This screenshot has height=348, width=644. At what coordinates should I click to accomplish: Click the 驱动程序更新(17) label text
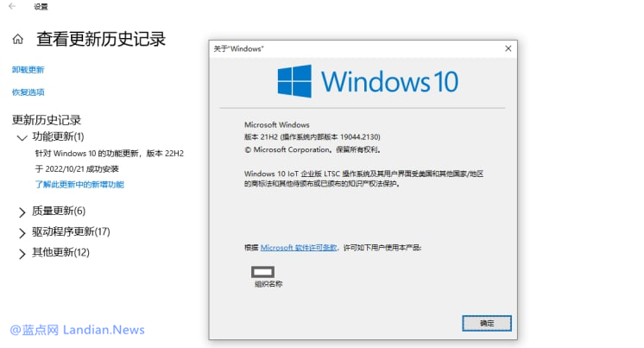(x=71, y=231)
